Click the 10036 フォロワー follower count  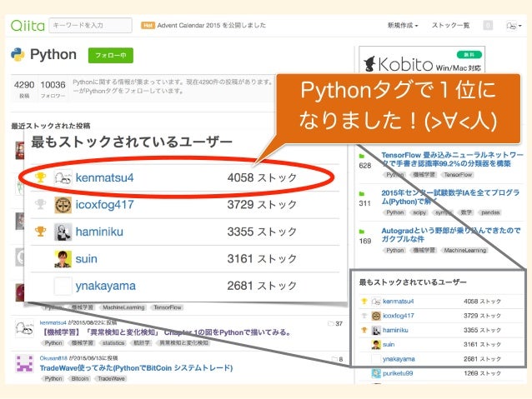(x=53, y=88)
